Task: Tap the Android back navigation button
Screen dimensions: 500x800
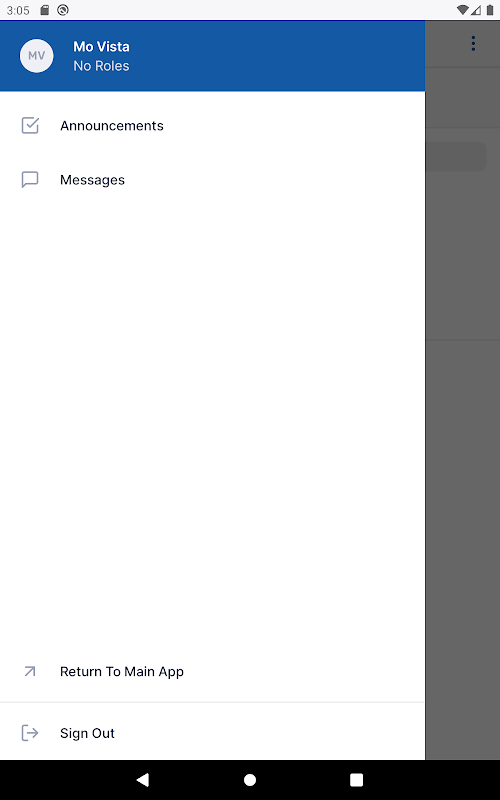Action: pyautogui.click(x=143, y=780)
